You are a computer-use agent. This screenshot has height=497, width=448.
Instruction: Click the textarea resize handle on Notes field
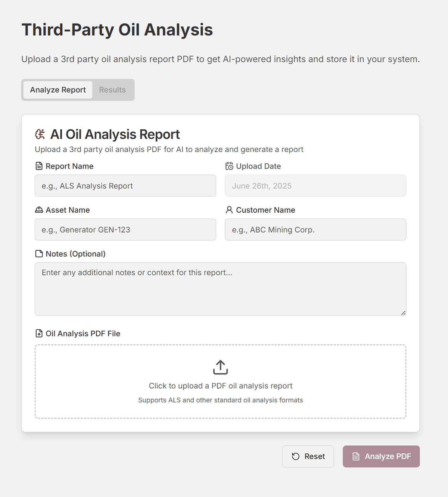pyautogui.click(x=403, y=313)
